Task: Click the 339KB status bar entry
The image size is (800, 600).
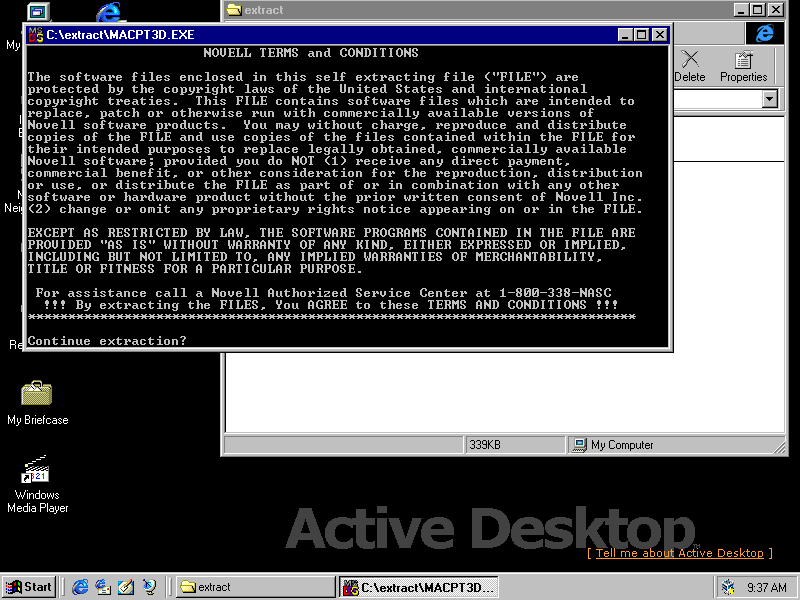Action: (x=515, y=445)
